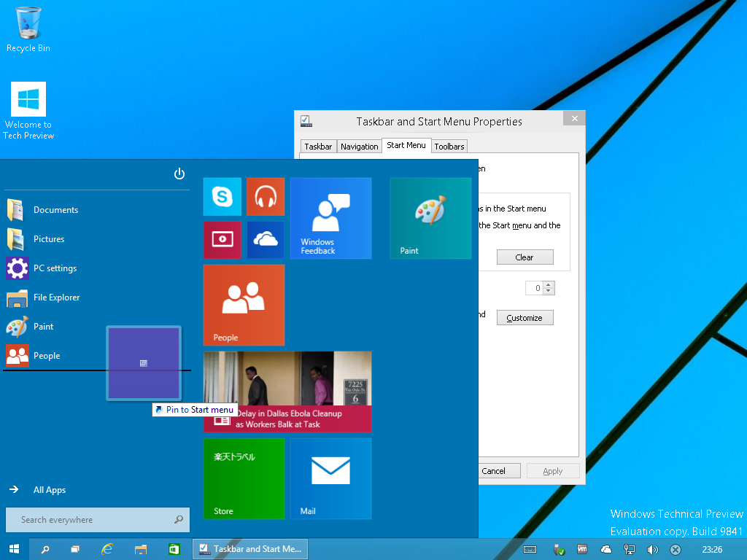Launch Internet Explorer from taskbar
This screenshot has height=560, width=747.
[107, 549]
